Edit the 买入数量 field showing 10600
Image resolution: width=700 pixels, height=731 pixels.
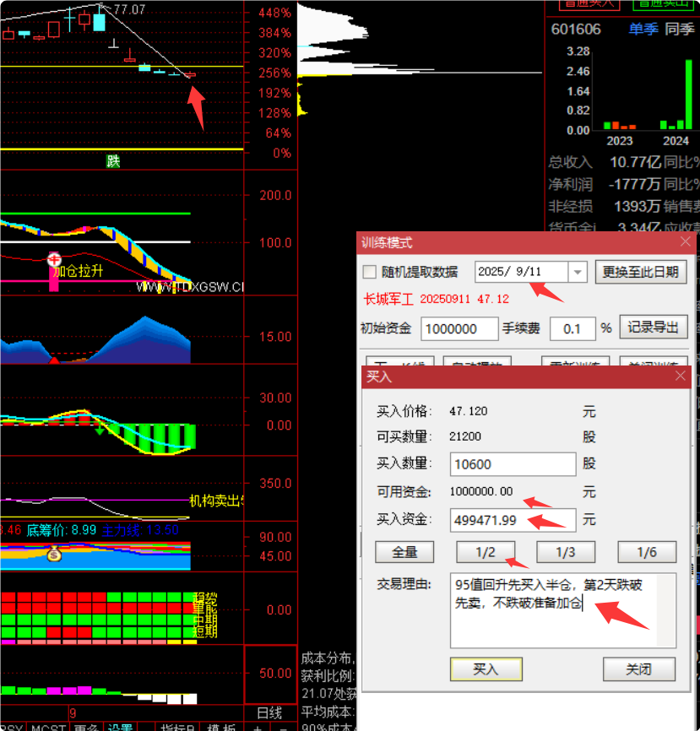click(x=513, y=464)
